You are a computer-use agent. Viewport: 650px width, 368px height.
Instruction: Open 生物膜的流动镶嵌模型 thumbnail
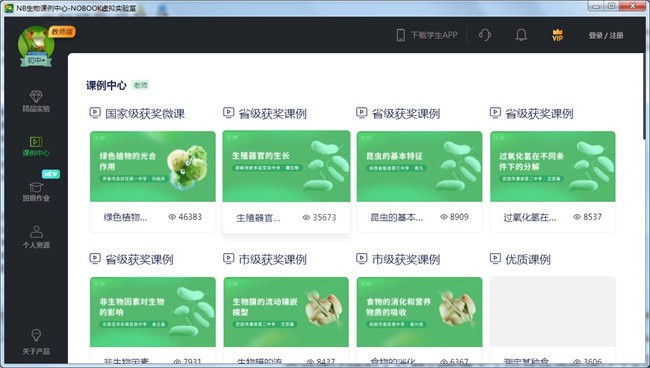click(286, 312)
